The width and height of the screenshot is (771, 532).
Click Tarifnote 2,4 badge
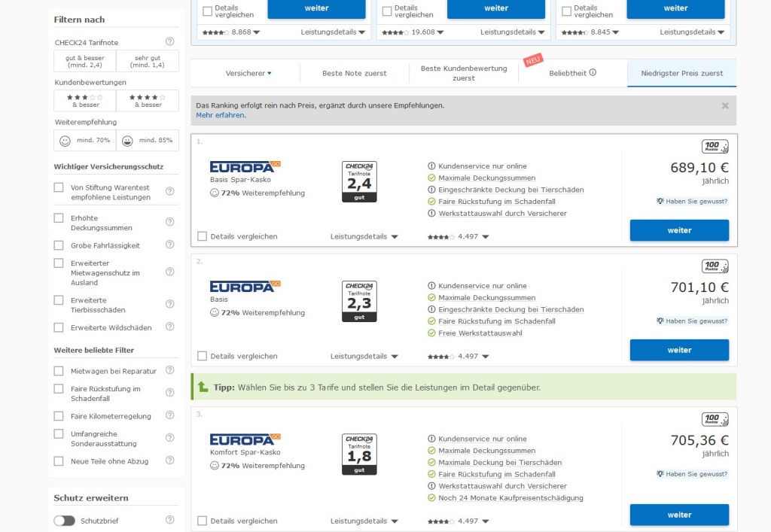point(359,182)
